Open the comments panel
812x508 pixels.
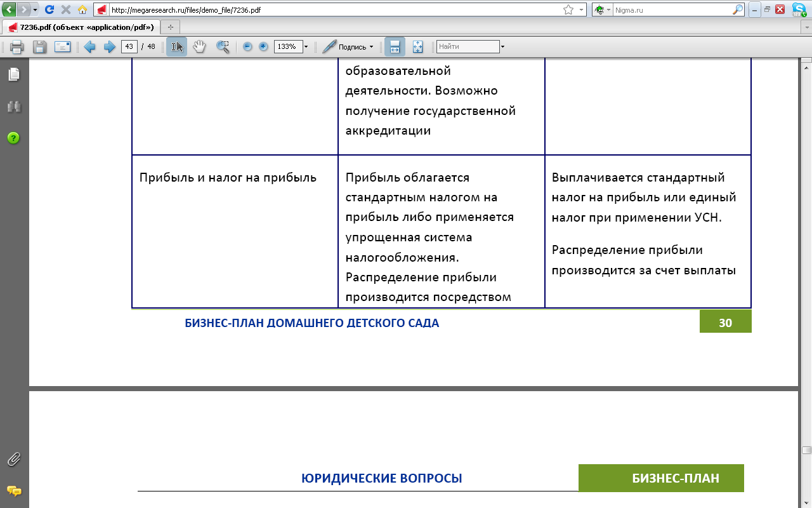point(13,491)
